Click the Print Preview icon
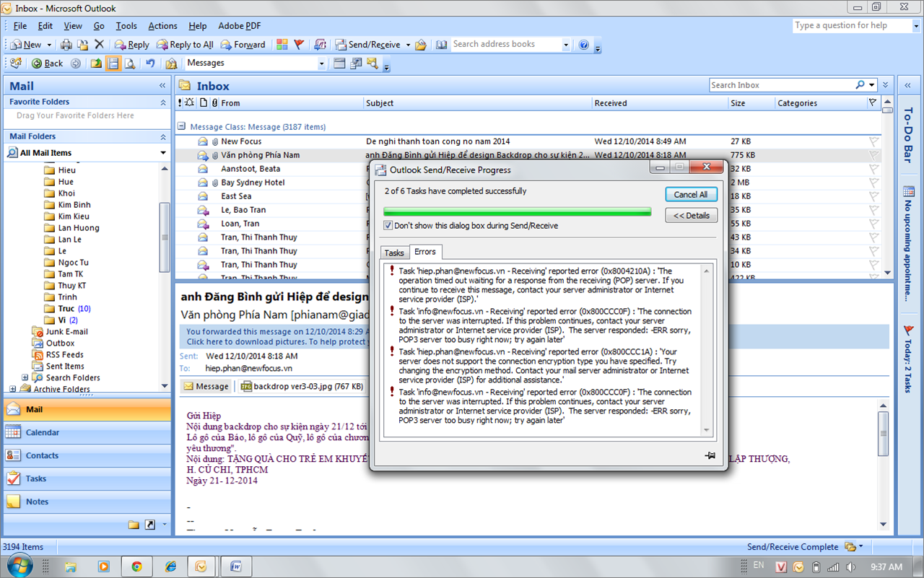 130,64
